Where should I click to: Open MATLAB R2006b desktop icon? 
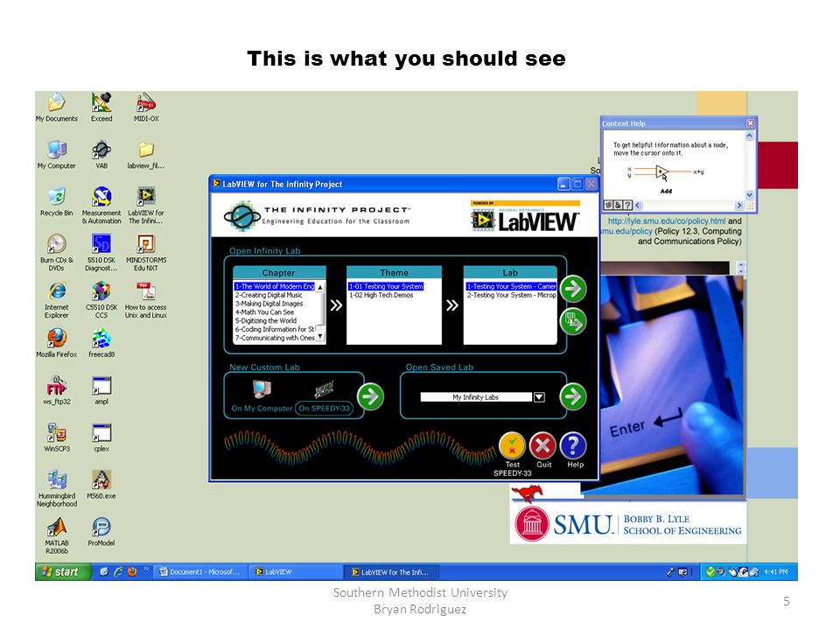[x=56, y=535]
